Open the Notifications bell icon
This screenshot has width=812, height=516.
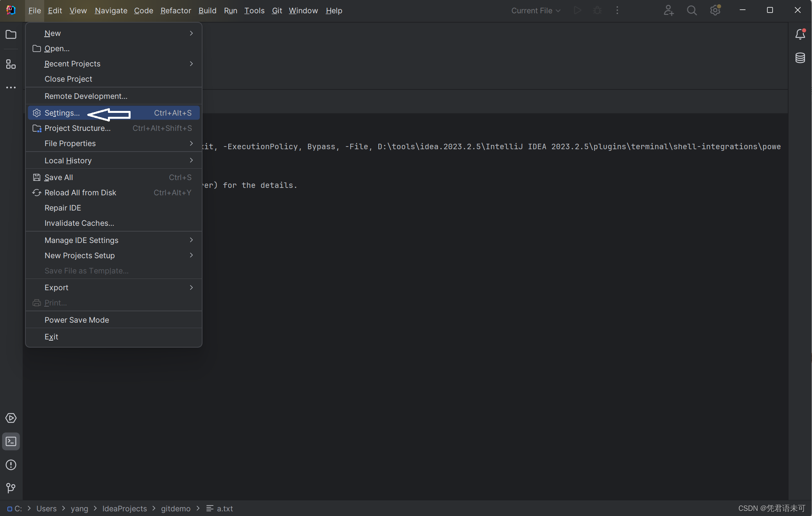(x=800, y=35)
